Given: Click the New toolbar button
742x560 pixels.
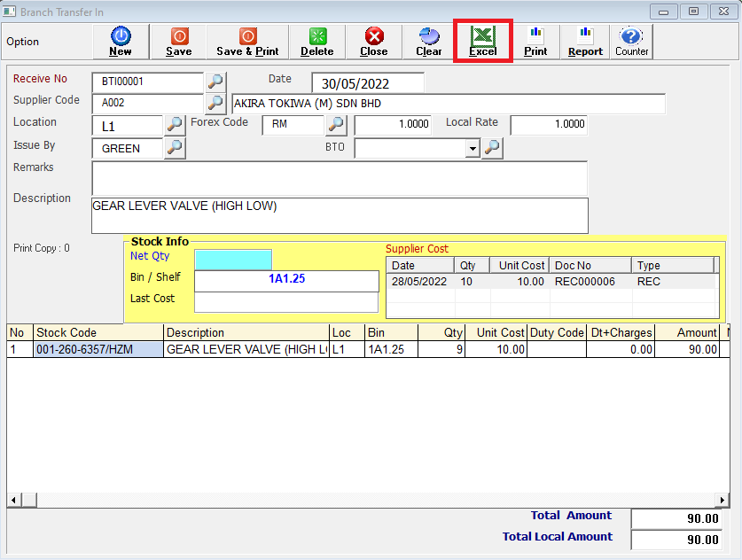Looking at the screenshot, I should point(121,42).
